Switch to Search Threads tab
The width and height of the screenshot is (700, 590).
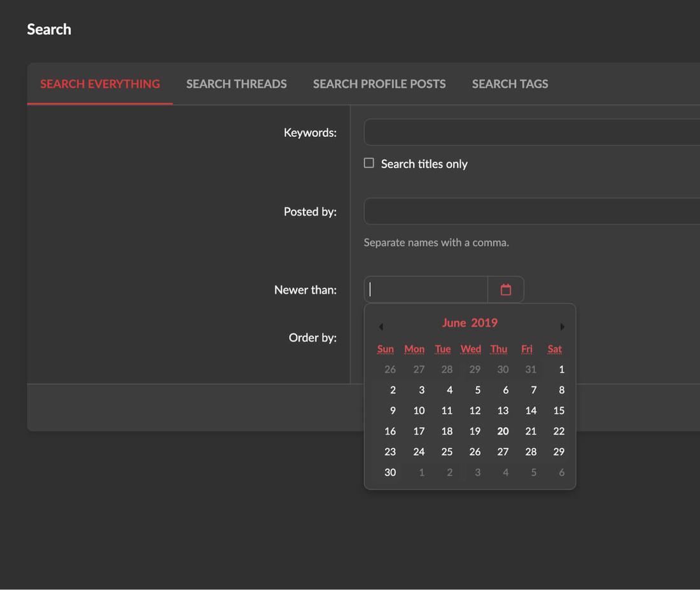236,84
